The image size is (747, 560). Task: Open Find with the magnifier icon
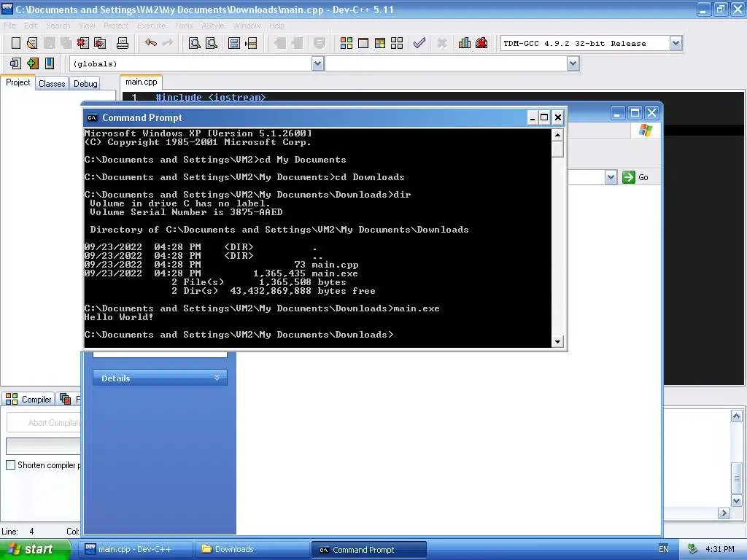coord(194,43)
